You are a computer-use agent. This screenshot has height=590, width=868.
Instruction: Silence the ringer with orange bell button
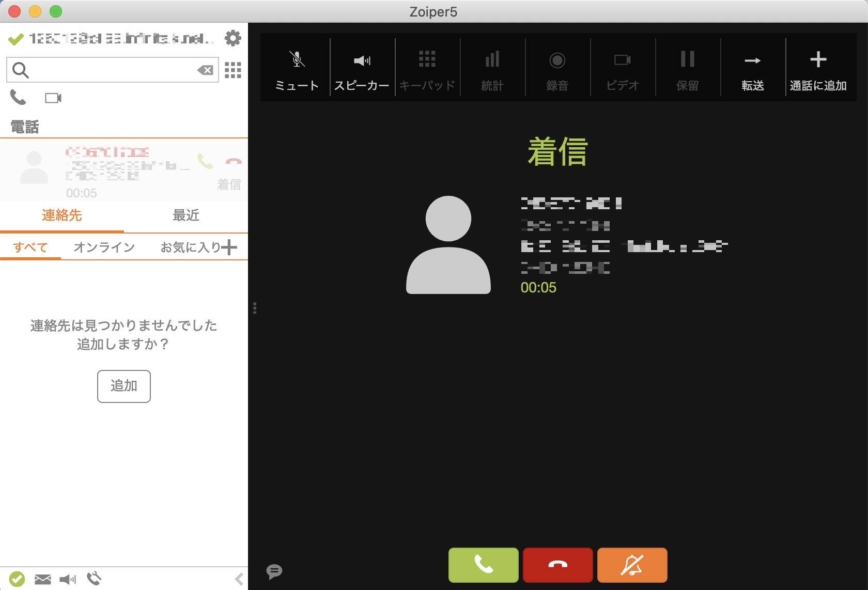click(x=632, y=565)
